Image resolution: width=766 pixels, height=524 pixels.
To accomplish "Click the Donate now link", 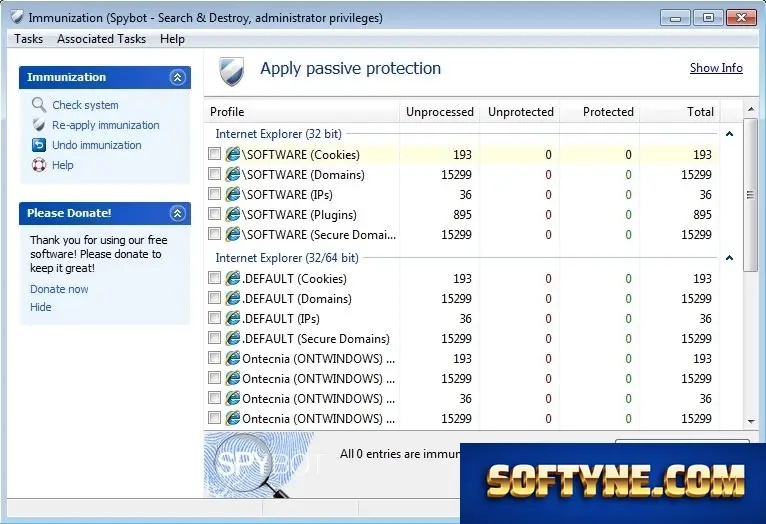I will click(x=59, y=289).
